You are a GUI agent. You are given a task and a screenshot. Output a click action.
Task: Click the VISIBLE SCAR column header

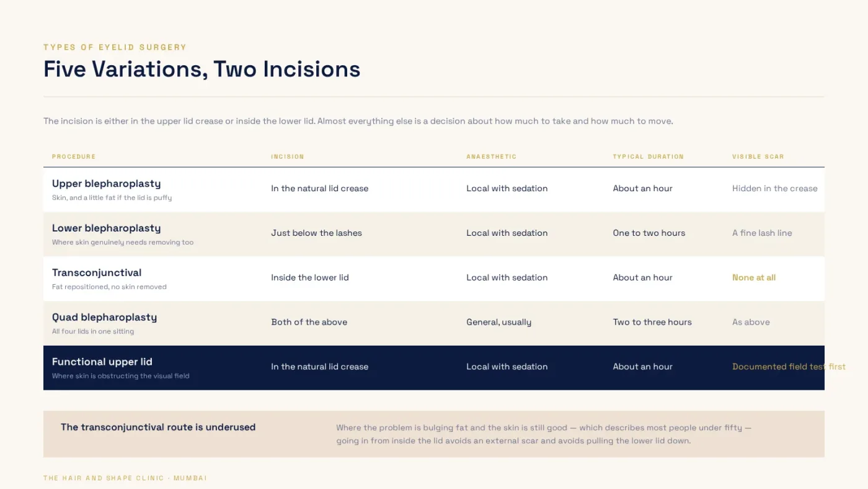pyautogui.click(x=758, y=156)
